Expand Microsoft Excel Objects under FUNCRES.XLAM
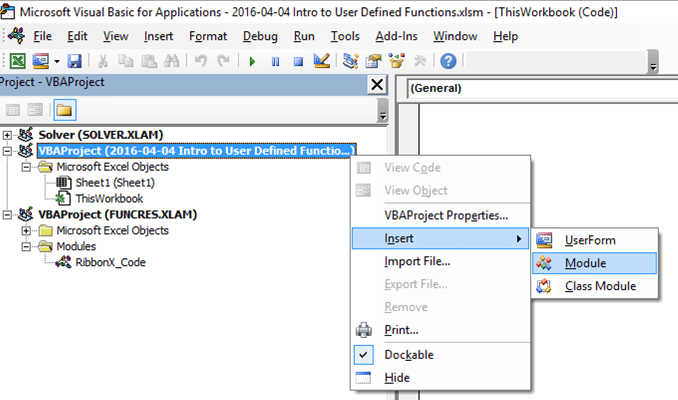This screenshot has width=678, height=400. pos(26,231)
